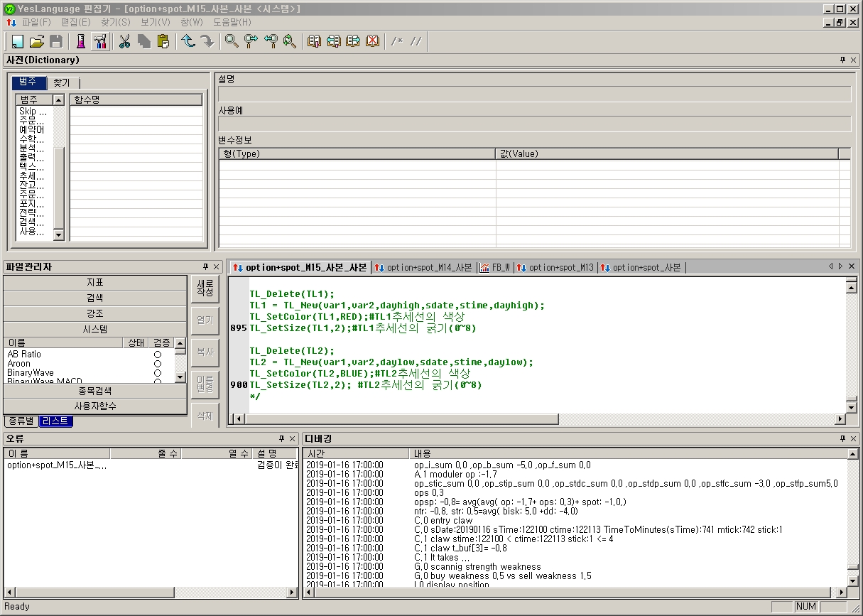Screen dimensions: 863x616
Task: Toggle verification circle for AB Ratio
Action: 158,355
